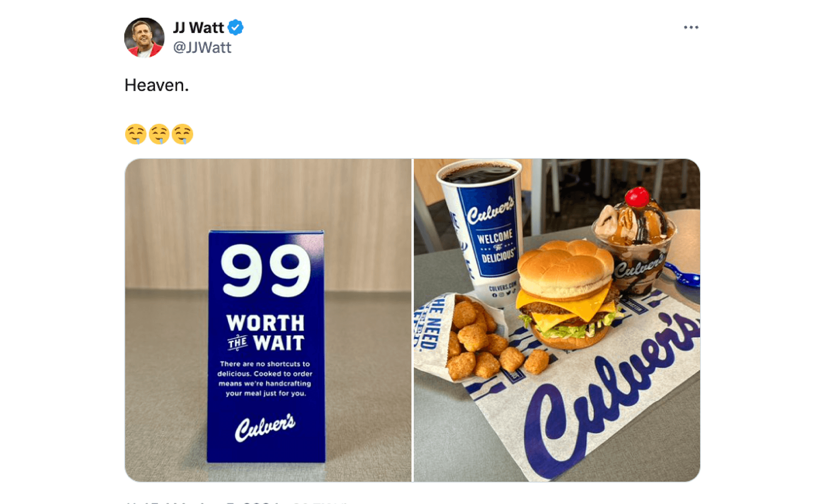Image resolution: width=840 pixels, height=504 pixels.
Task: Select the "Heaven." tweet text
Action: pos(157,85)
